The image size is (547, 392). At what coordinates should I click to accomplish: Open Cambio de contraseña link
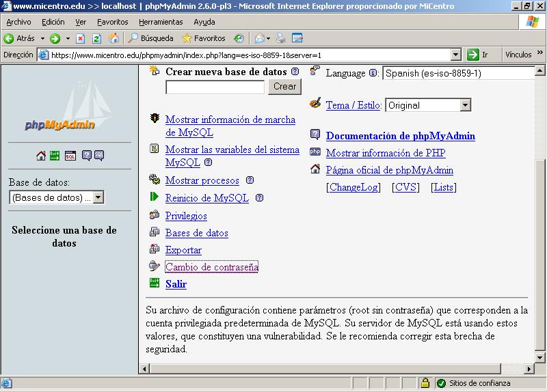(x=212, y=267)
